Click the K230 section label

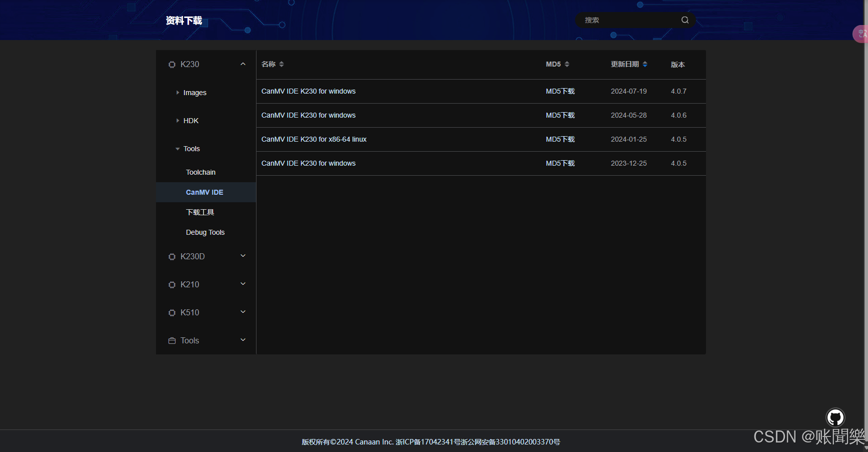click(189, 64)
